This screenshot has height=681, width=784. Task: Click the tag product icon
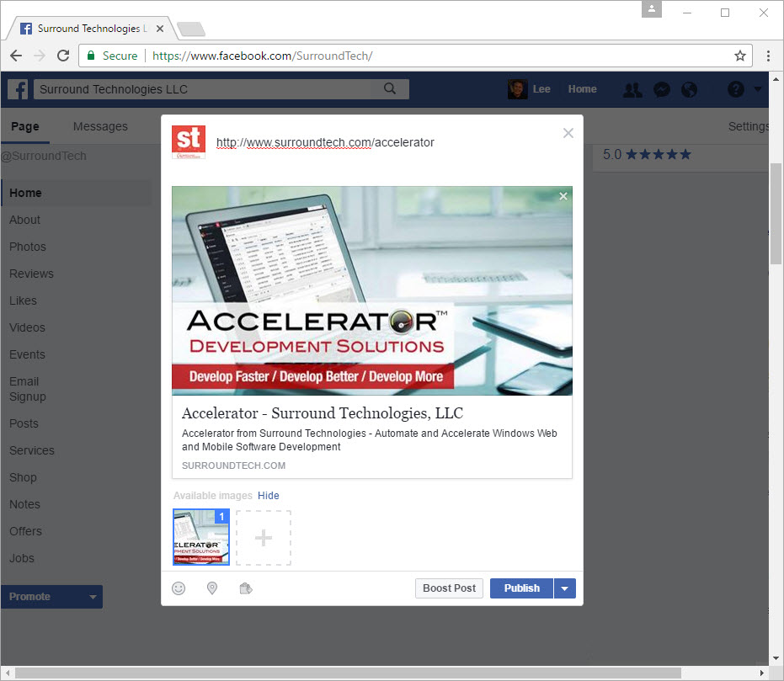click(x=246, y=588)
